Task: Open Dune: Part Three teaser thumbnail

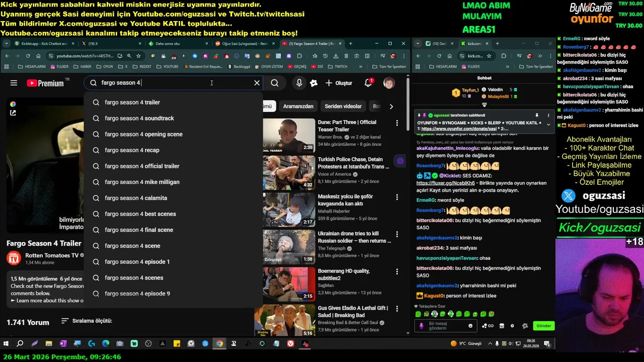Action: (289, 136)
